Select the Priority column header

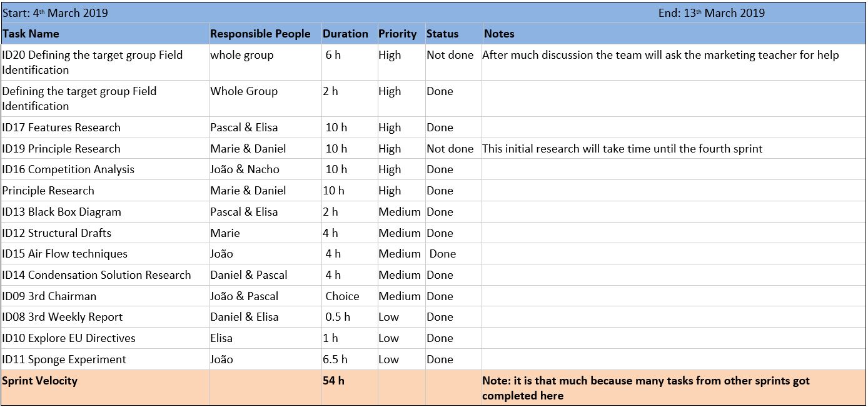(x=397, y=34)
